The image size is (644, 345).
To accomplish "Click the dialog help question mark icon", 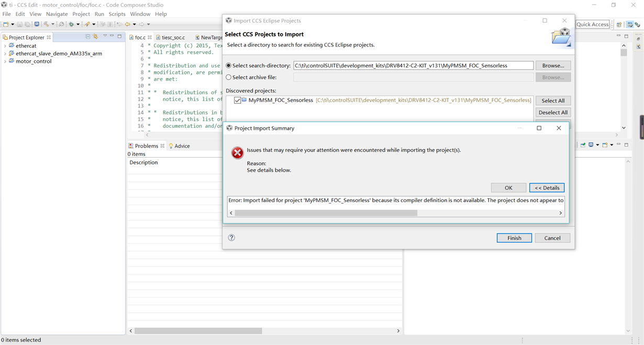I will [231, 238].
